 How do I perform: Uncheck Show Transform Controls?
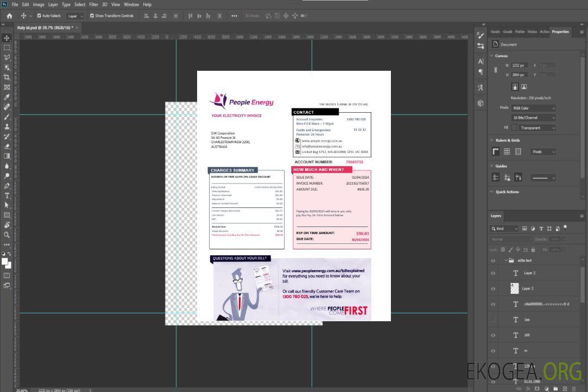pyautogui.click(x=92, y=16)
